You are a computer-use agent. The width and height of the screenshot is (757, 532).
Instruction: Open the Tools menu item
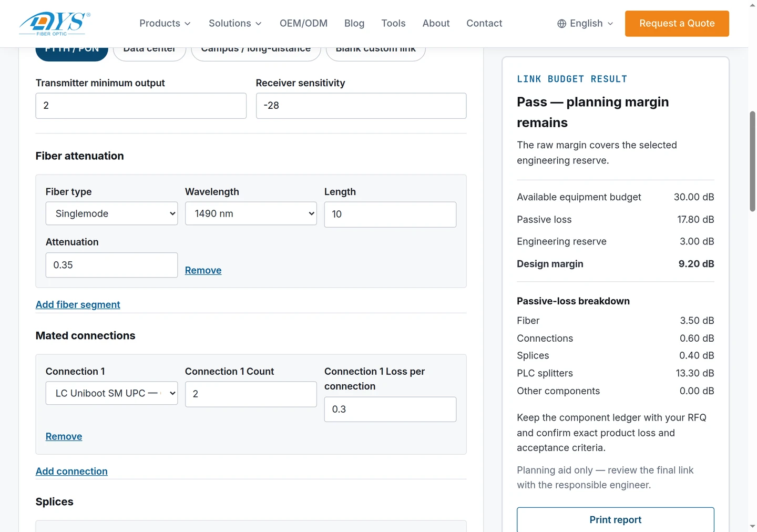point(393,23)
